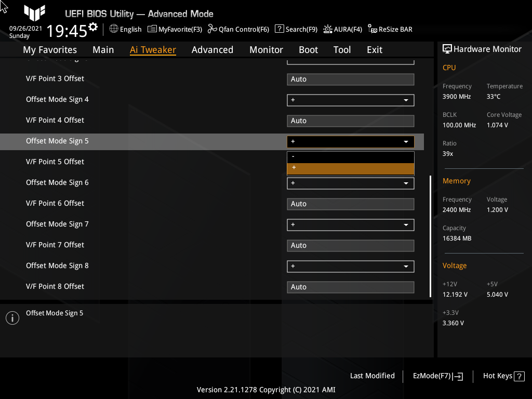Image resolution: width=532 pixels, height=399 pixels.
Task: Open the Offset Mode Sign 7 dropdown
Action: [350, 224]
